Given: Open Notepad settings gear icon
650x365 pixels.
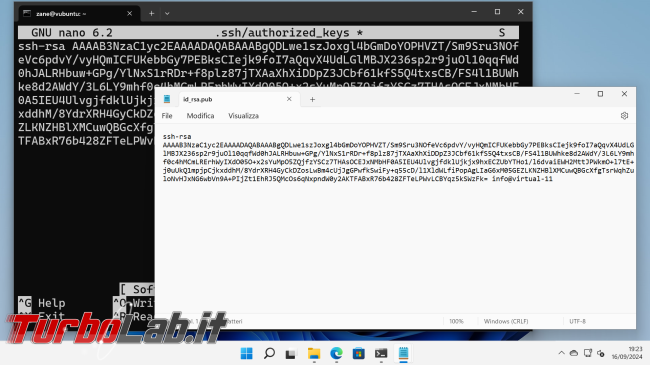Looking at the screenshot, I should [x=624, y=116].
